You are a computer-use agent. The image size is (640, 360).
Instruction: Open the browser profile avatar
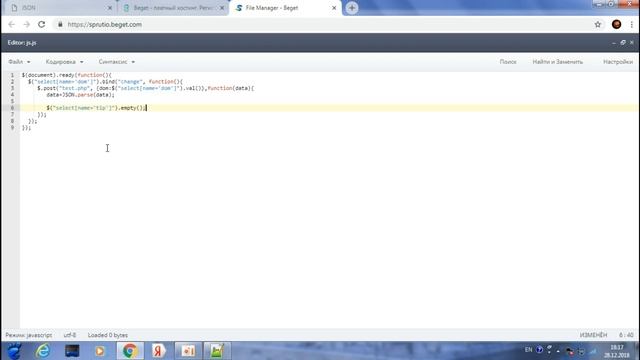[x=616, y=24]
